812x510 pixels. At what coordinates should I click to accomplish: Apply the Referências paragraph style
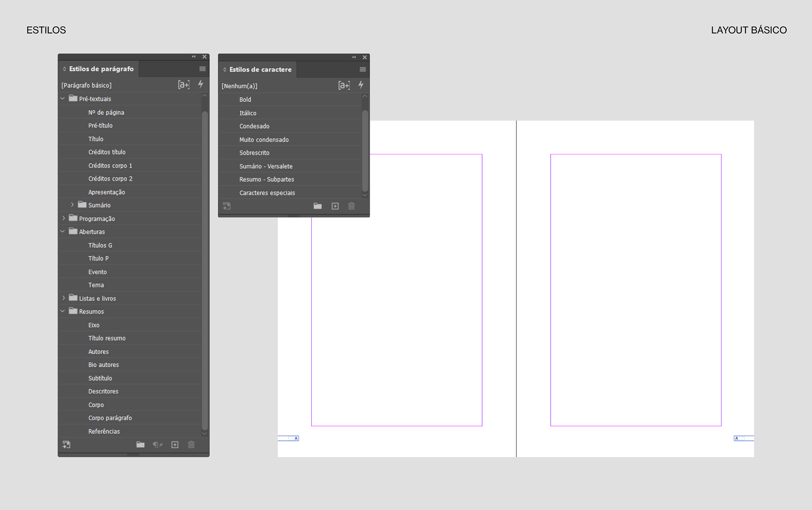coord(130,431)
